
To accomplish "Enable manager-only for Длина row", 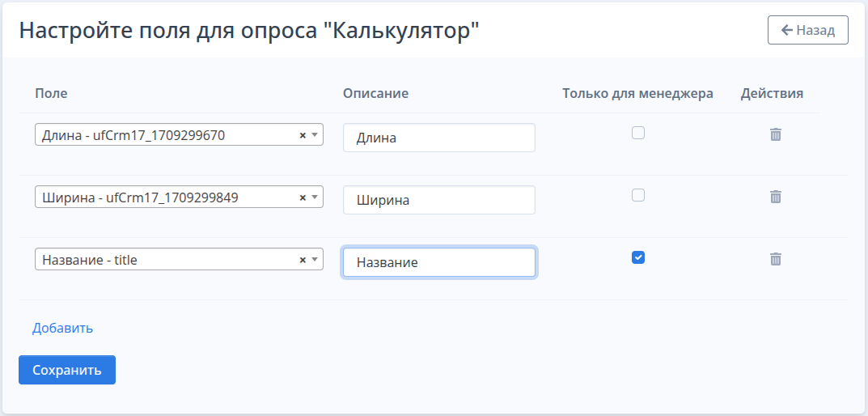I will click(638, 133).
